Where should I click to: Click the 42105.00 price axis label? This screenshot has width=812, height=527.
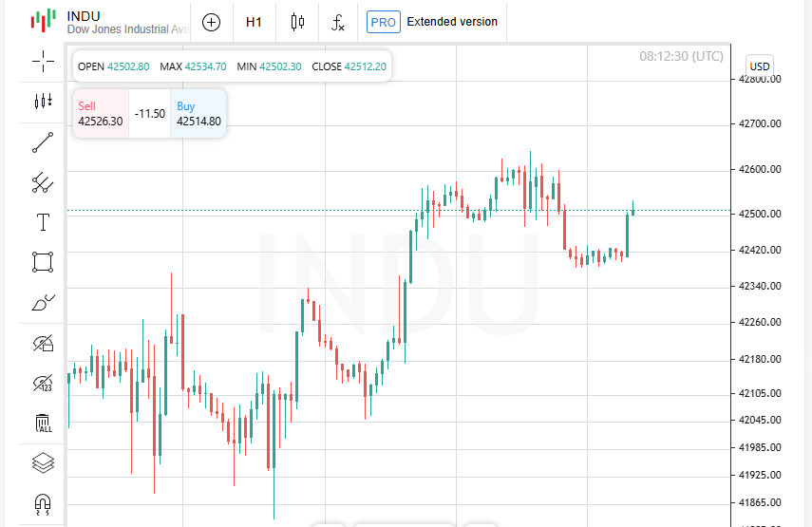pos(760,393)
